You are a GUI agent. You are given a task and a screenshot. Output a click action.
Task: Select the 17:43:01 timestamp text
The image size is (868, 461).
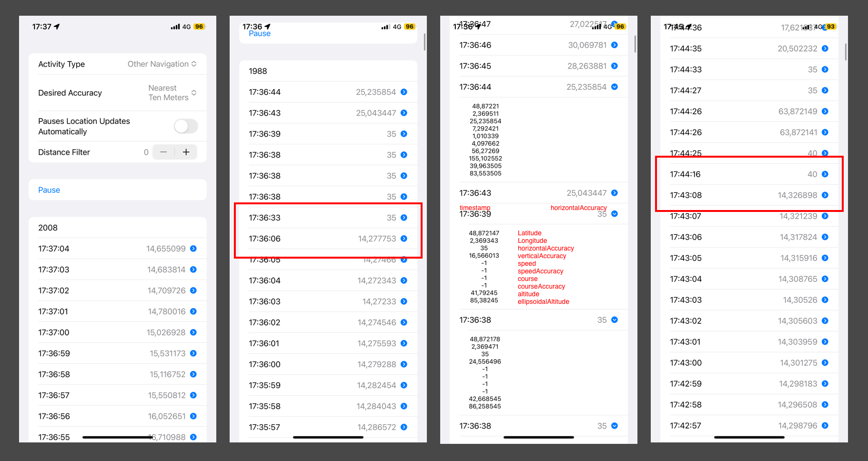tap(685, 342)
